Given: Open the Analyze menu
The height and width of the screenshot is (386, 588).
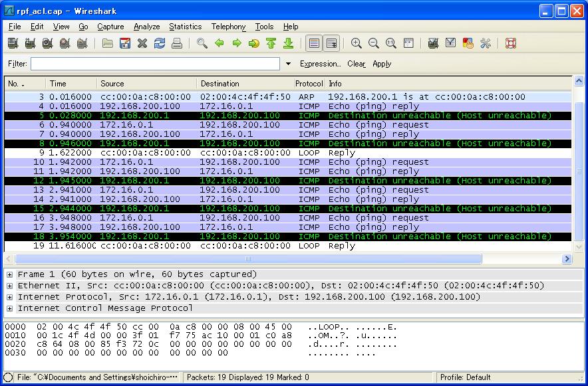Looking at the screenshot, I should coord(146,27).
